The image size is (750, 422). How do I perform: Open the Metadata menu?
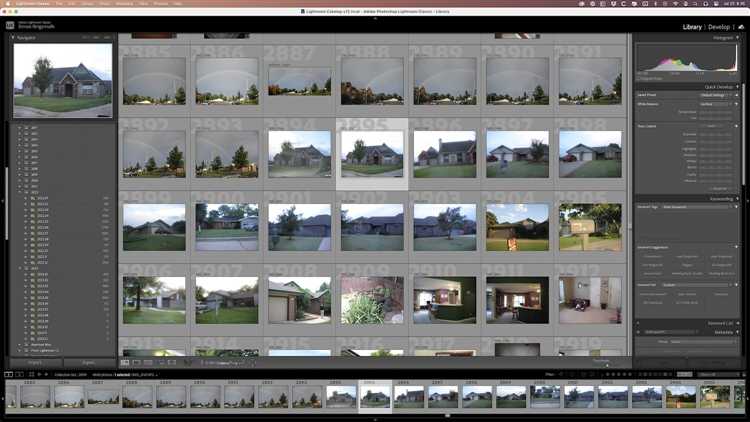pos(124,3)
